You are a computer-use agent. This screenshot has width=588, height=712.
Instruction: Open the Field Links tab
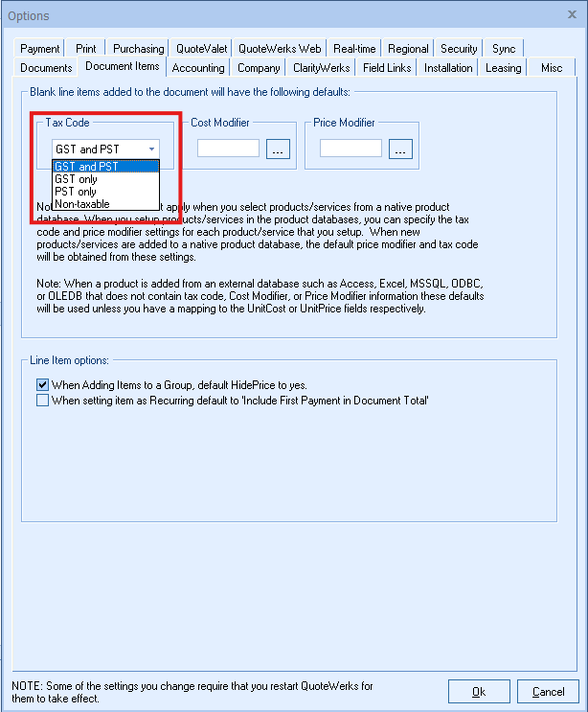pos(387,68)
